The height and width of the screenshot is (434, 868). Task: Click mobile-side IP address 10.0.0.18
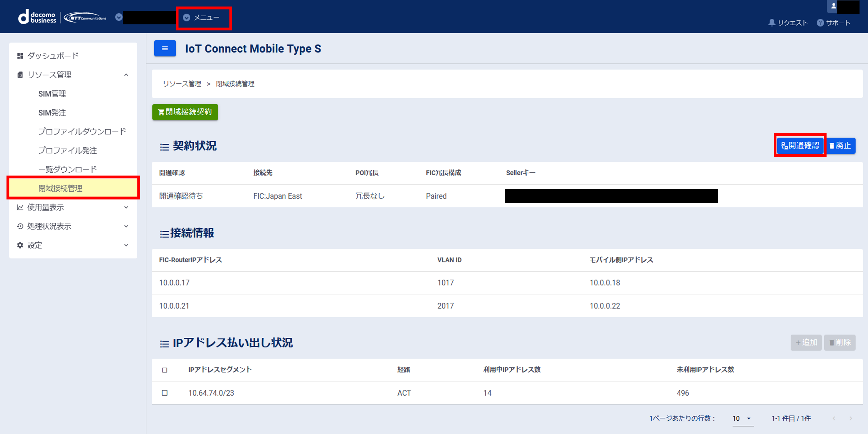(x=605, y=283)
